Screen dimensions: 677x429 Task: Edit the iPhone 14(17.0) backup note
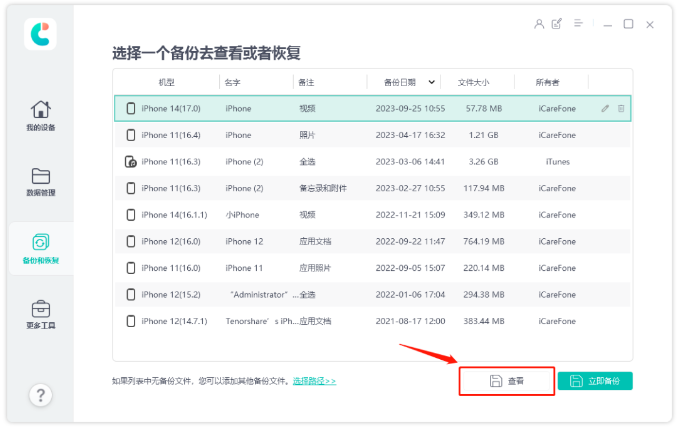click(605, 108)
